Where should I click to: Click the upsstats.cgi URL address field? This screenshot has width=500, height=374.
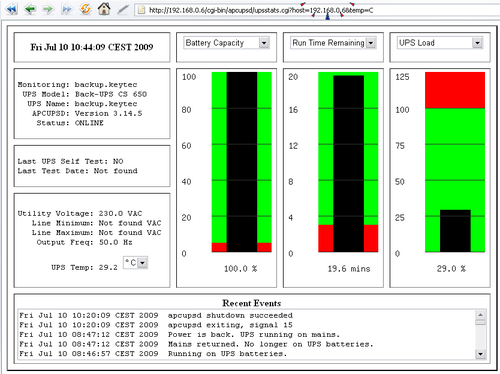coord(317,10)
